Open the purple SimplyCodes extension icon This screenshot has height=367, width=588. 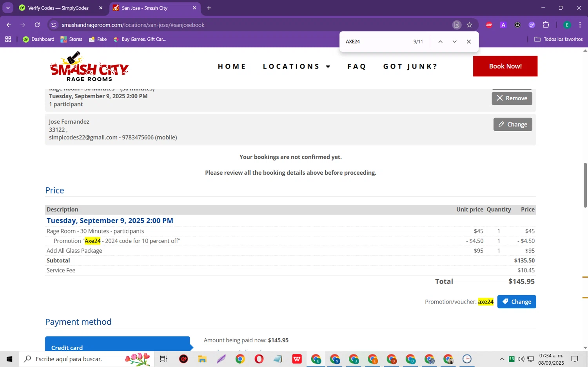pos(532,25)
